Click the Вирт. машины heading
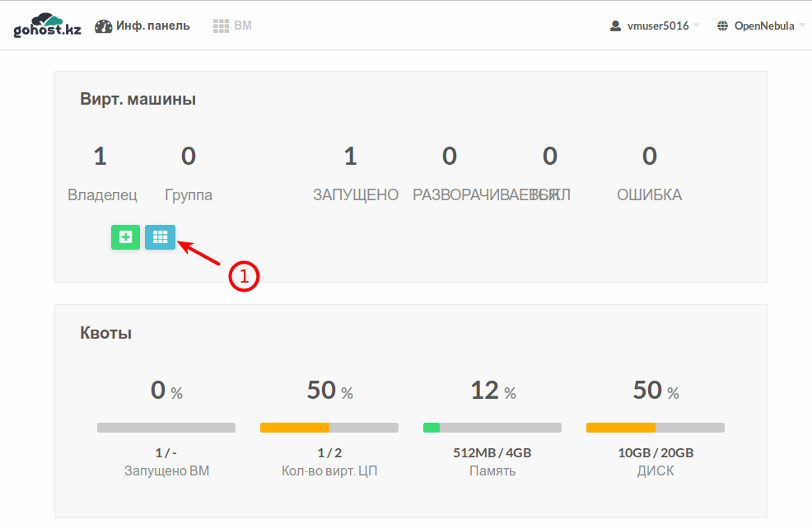This screenshot has height=529, width=812. pyautogui.click(x=138, y=99)
